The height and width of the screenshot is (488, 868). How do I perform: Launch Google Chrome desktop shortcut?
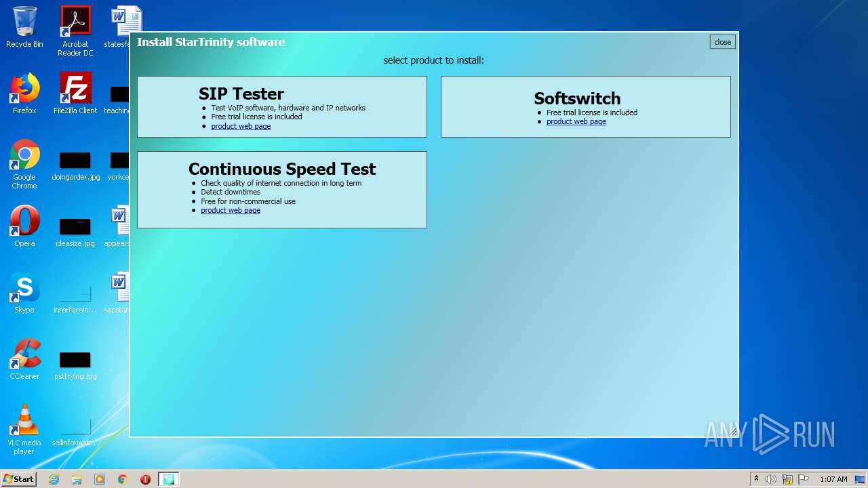[24, 164]
